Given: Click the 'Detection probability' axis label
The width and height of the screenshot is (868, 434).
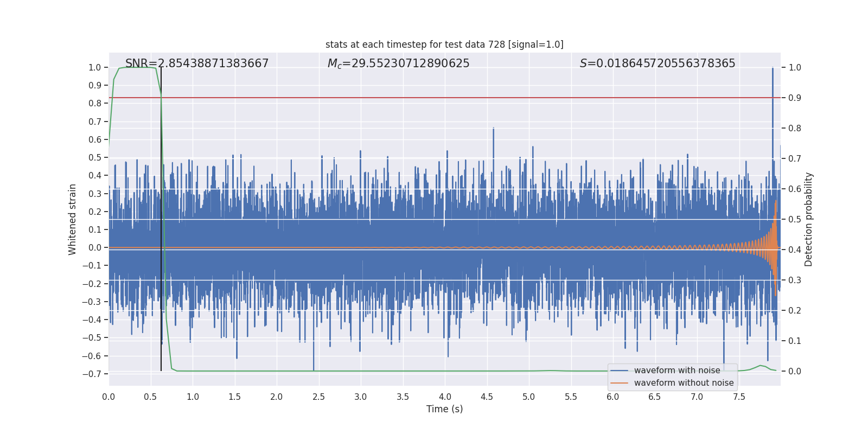Looking at the screenshot, I should coord(809,219).
